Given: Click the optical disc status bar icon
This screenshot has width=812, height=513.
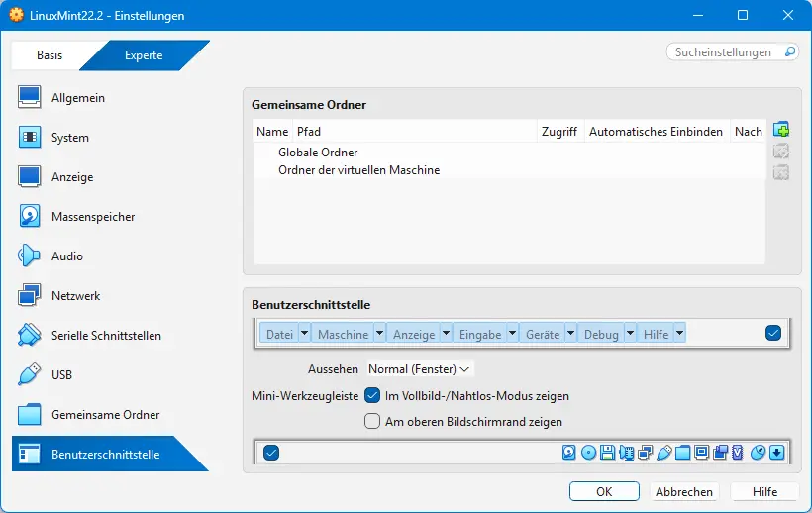Looking at the screenshot, I should coord(588,453).
